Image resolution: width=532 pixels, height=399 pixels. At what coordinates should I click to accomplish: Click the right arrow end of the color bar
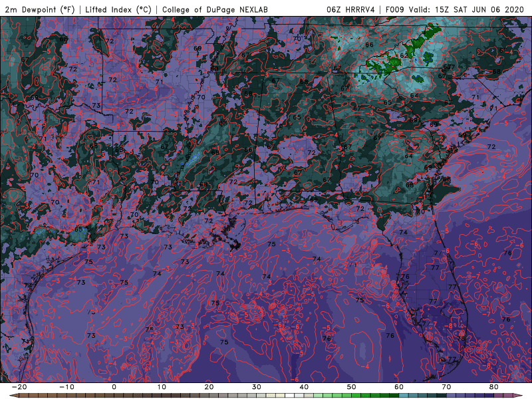(x=519, y=396)
